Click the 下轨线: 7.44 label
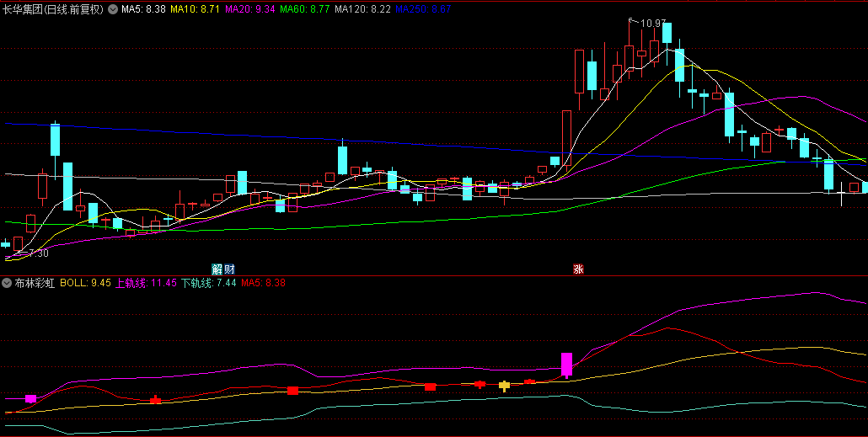Screen dimensions: 868x437 [209, 283]
